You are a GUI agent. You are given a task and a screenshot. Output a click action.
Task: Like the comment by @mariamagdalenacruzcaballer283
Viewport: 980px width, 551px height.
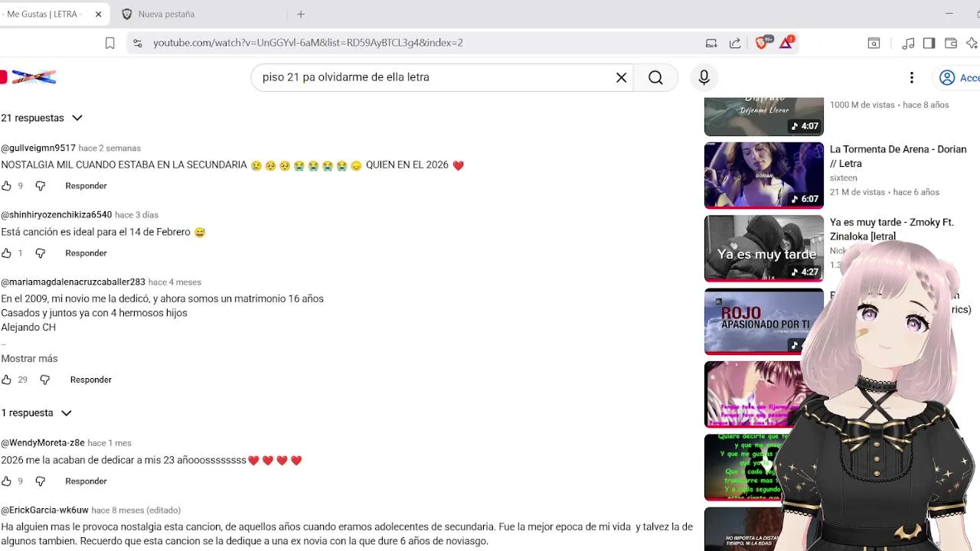[x=6, y=380]
